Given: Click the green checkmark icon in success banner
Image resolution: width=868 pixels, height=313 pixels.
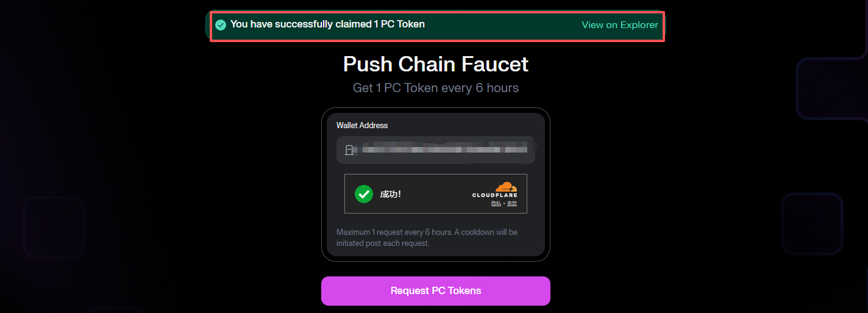Looking at the screenshot, I should 221,25.
